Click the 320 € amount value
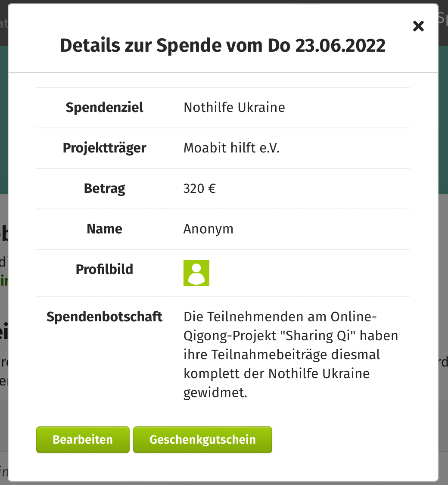The image size is (448, 485). coord(199,189)
